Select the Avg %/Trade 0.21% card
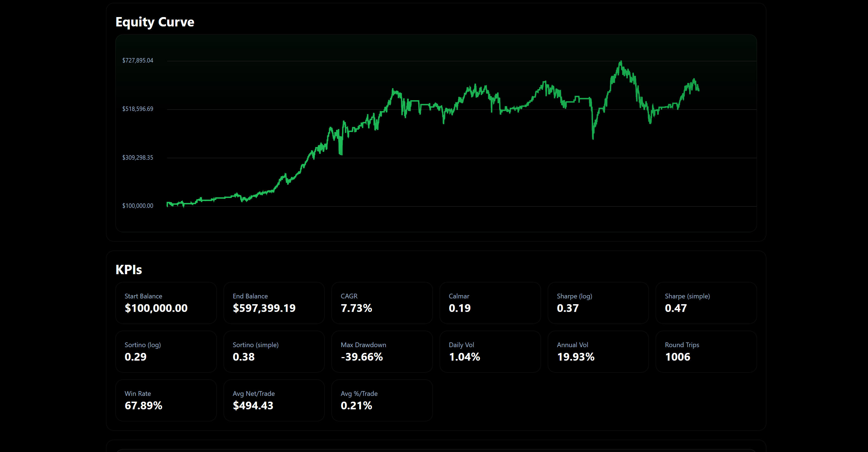This screenshot has width=868, height=452. point(382,400)
